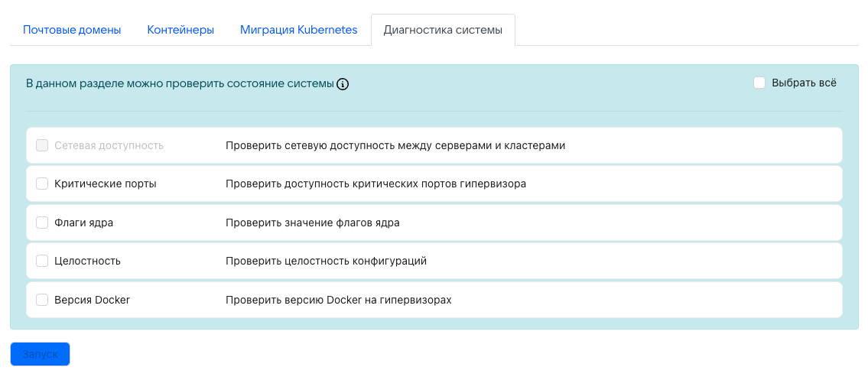Click the Версия Docker label text
The image size is (868, 377).
[x=92, y=300]
